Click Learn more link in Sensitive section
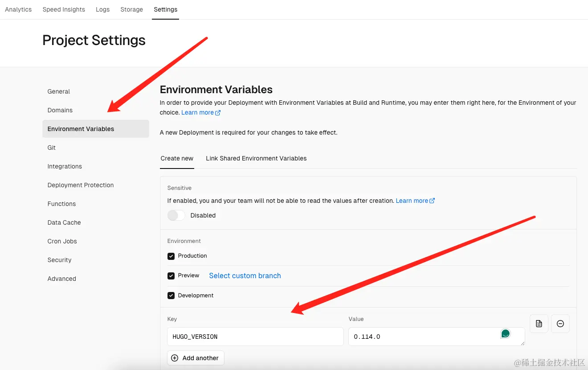The height and width of the screenshot is (370, 588). [x=415, y=201]
